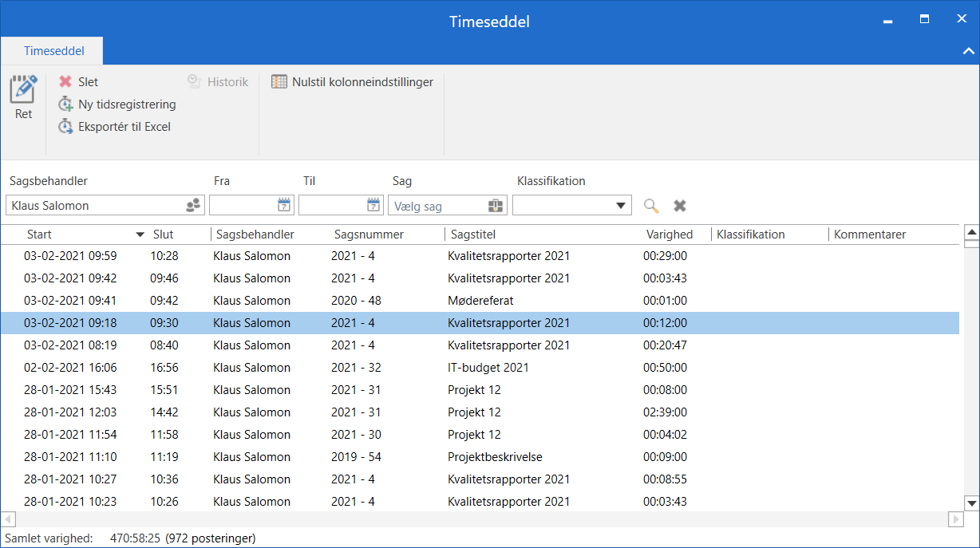Collapse the ribbon with the chevron

(x=968, y=51)
